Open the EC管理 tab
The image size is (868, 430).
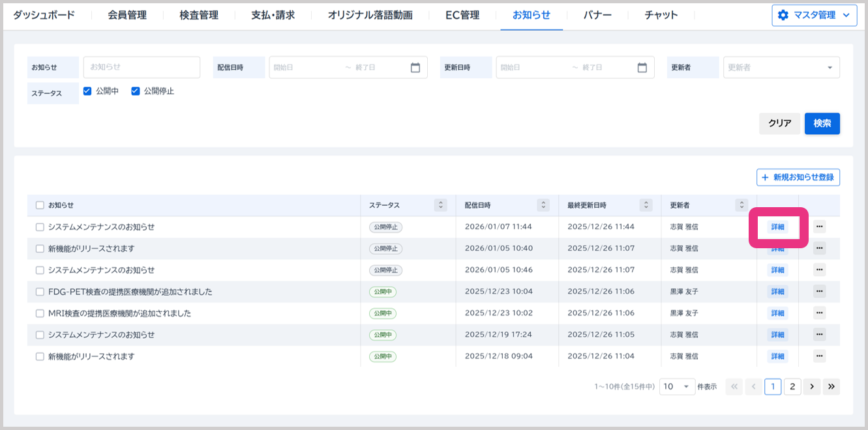[462, 15]
